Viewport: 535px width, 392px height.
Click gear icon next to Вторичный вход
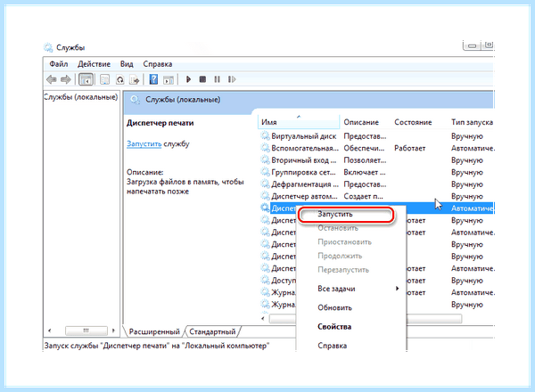(265, 159)
